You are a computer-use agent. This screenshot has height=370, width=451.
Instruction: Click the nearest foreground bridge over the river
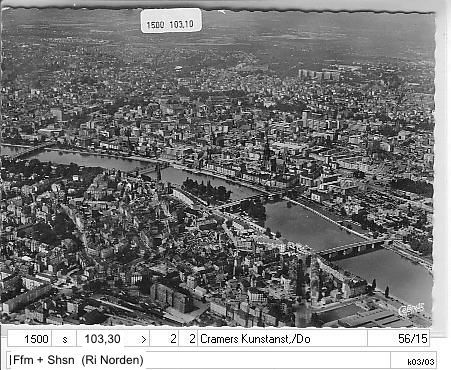coord(350,249)
